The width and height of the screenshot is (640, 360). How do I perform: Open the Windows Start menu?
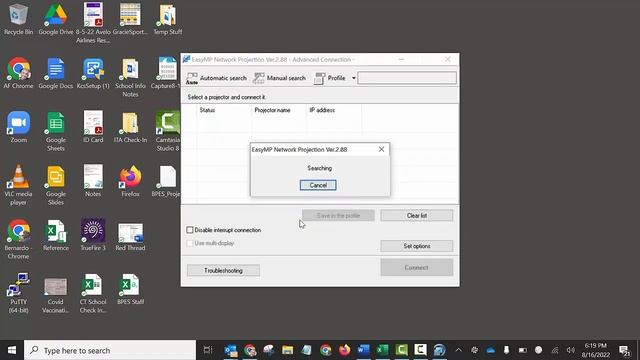pos(12,350)
